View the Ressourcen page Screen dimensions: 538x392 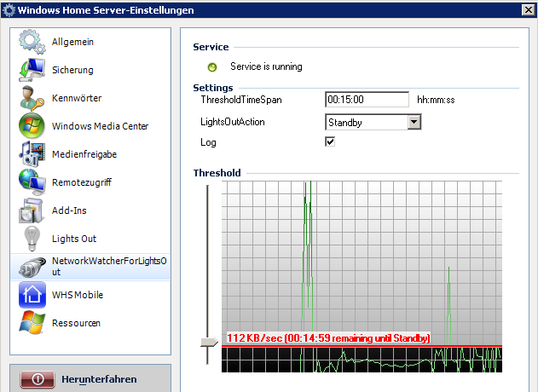76,323
